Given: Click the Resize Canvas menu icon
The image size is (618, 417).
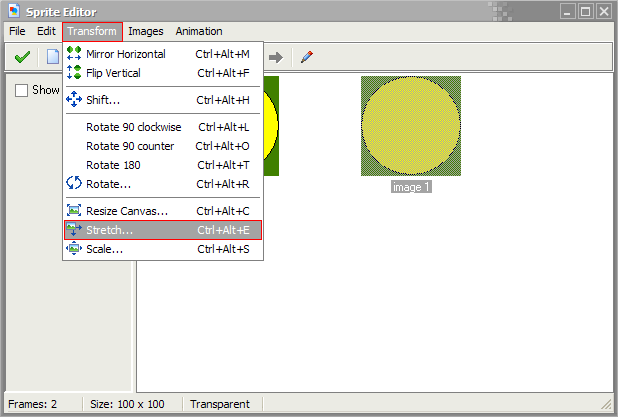Looking at the screenshot, I should coord(74,211).
